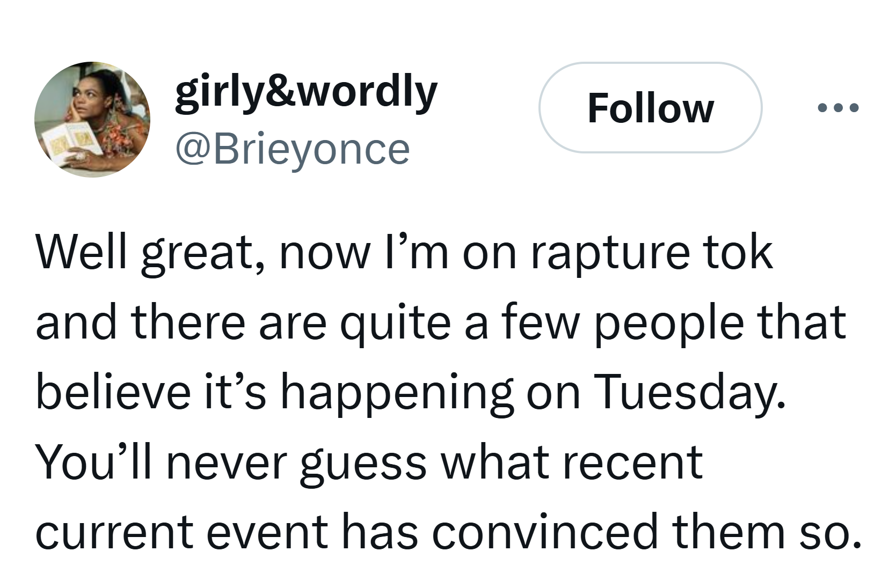The width and height of the screenshot is (889, 588).
Task: Click the phrase "You'll never guess"
Action: tap(230, 462)
